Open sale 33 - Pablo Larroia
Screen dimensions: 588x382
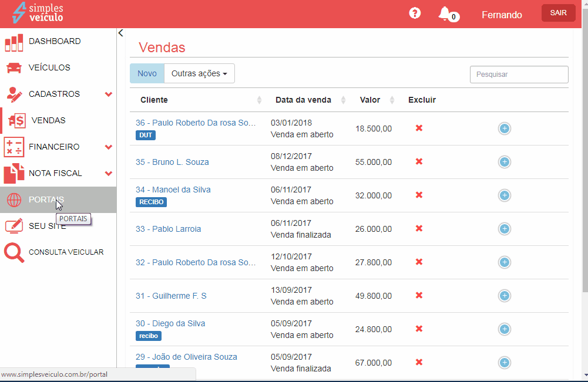point(169,229)
